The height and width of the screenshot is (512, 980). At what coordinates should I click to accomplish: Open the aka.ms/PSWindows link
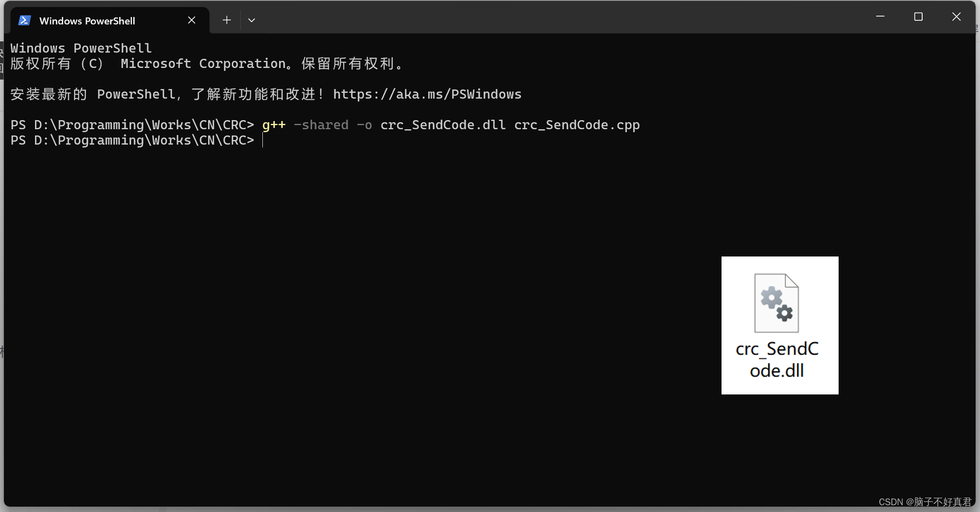[427, 94]
